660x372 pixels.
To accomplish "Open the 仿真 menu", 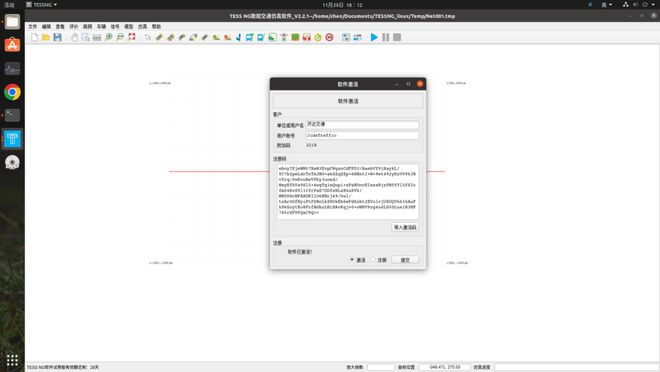I will click(x=143, y=27).
